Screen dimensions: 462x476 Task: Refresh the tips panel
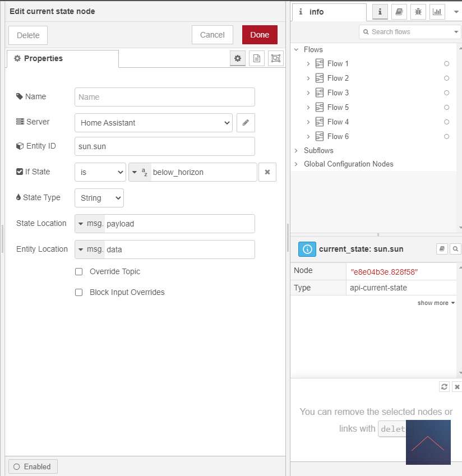point(444,387)
